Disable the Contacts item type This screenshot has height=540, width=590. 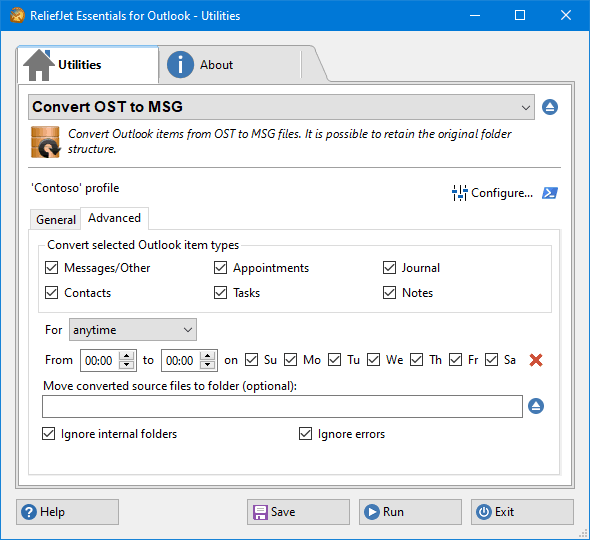click(x=52, y=292)
